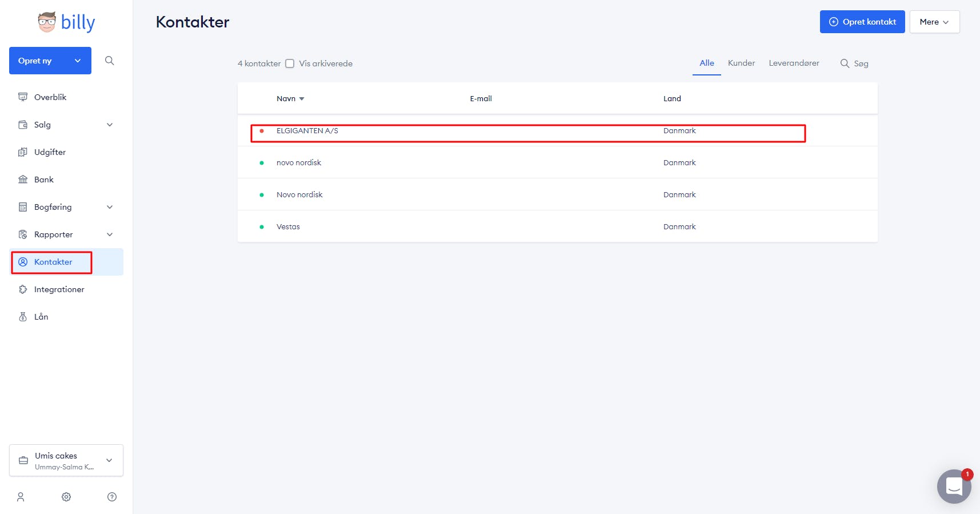Open the user profile icon at sidebar bottom
The height and width of the screenshot is (514, 980).
coord(21,497)
